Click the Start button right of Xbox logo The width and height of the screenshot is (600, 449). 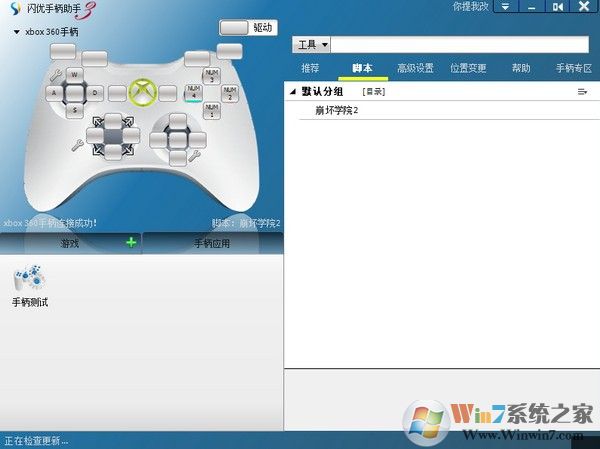coord(168,93)
